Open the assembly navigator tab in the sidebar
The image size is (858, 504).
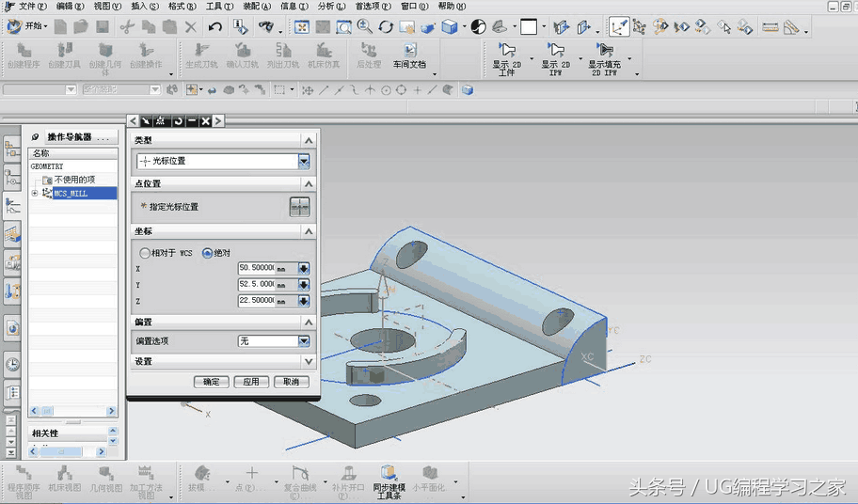[12, 149]
